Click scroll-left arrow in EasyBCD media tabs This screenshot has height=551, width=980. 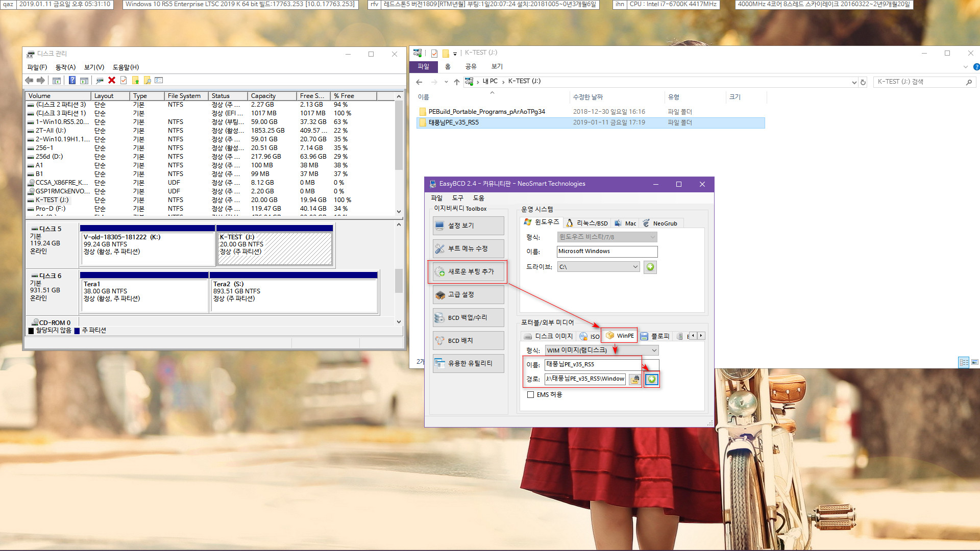pos(693,336)
